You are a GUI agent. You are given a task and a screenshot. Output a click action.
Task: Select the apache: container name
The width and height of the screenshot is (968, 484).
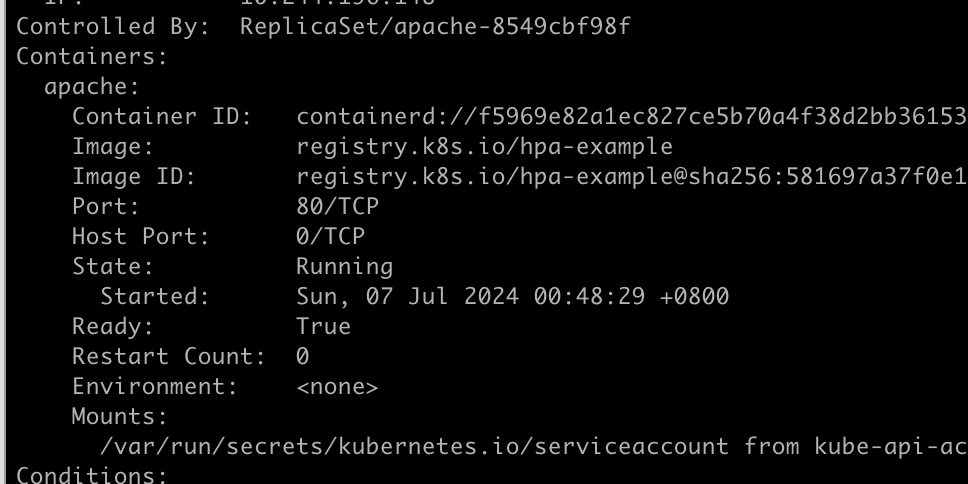tap(92, 86)
